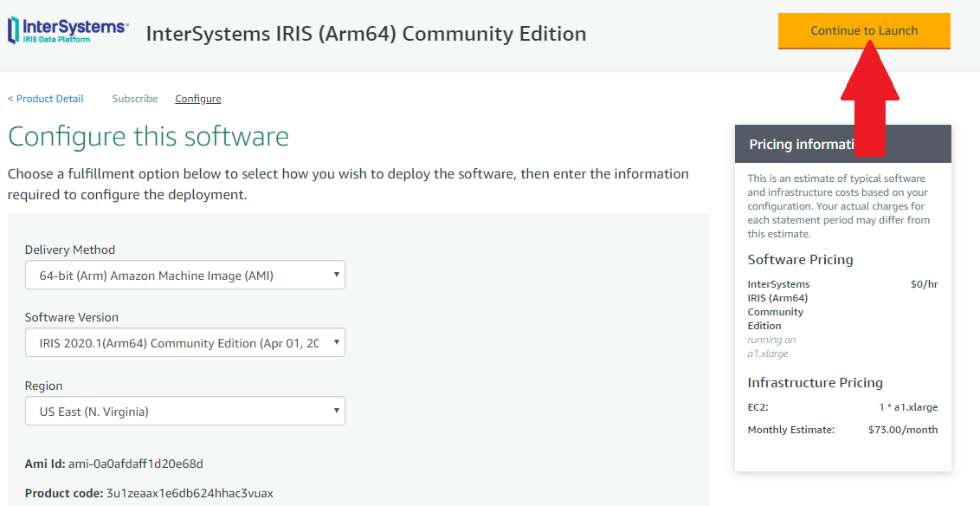Click the $0/hr software price
This screenshot has height=506, width=980.
point(925,284)
